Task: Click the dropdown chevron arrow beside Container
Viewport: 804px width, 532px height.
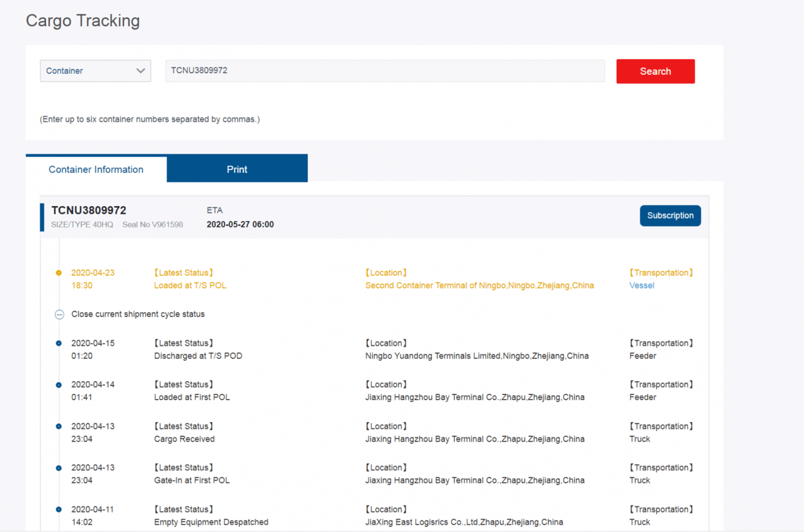Action: (x=141, y=71)
